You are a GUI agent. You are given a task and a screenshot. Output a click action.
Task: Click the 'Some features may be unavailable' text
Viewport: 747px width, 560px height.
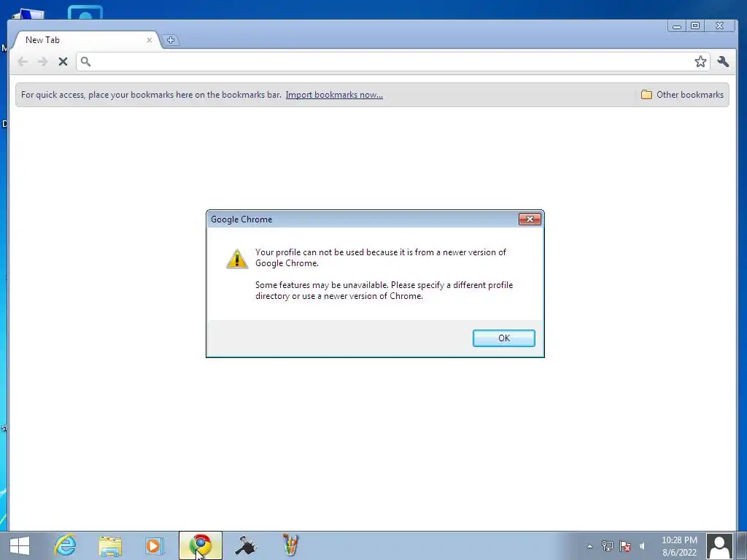(x=384, y=290)
